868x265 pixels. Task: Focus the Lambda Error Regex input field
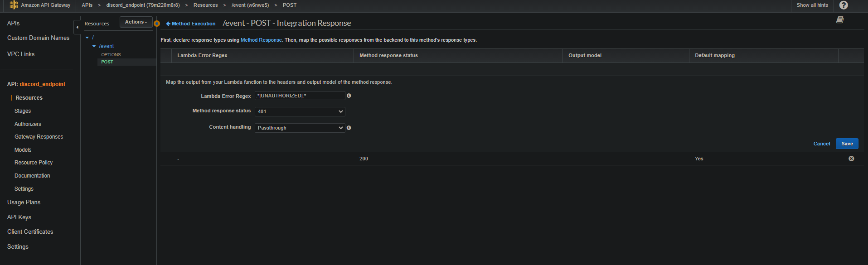point(300,96)
